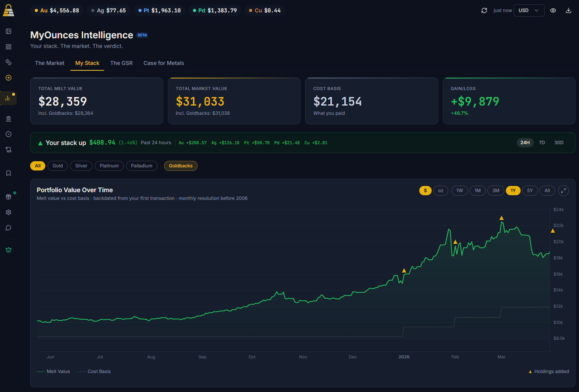The height and width of the screenshot is (392, 579).
Task: Open the bank building sidebar icon
Action: pos(9,119)
